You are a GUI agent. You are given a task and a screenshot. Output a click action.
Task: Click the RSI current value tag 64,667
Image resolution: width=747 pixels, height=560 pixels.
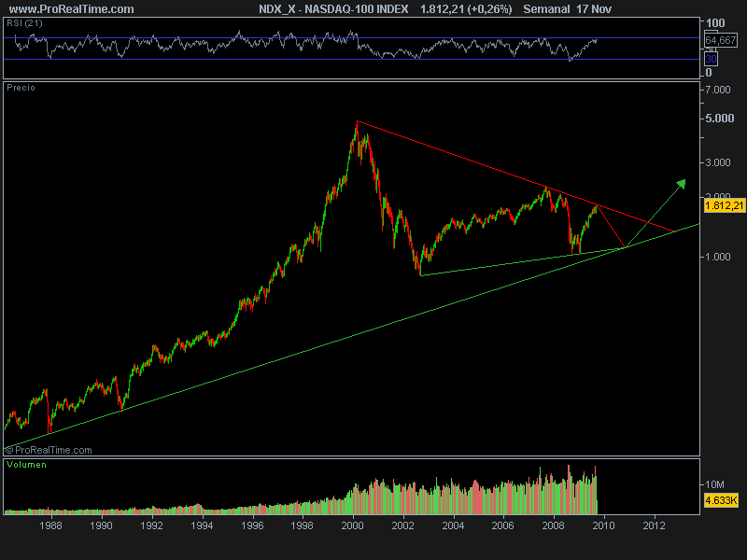point(721,40)
